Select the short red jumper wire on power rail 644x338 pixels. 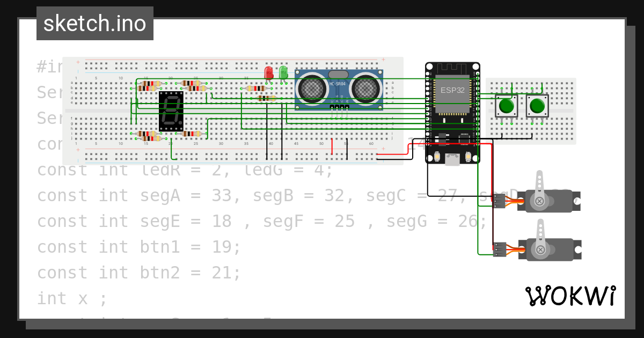click(x=332, y=146)
